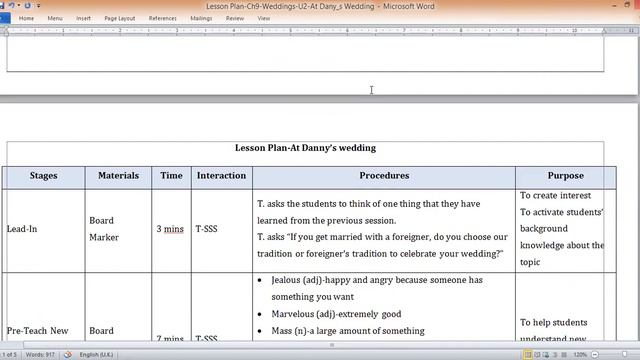Screen dimensions: 640x360
Task: Open the Menu ribbon tab
Action: click(x=55, y=18)
